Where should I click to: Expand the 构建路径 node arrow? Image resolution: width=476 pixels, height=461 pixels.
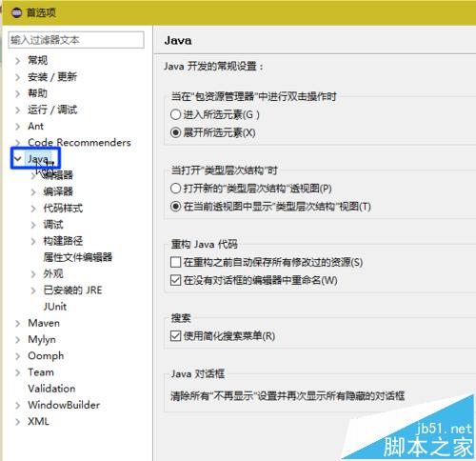[x=33, y=241]
